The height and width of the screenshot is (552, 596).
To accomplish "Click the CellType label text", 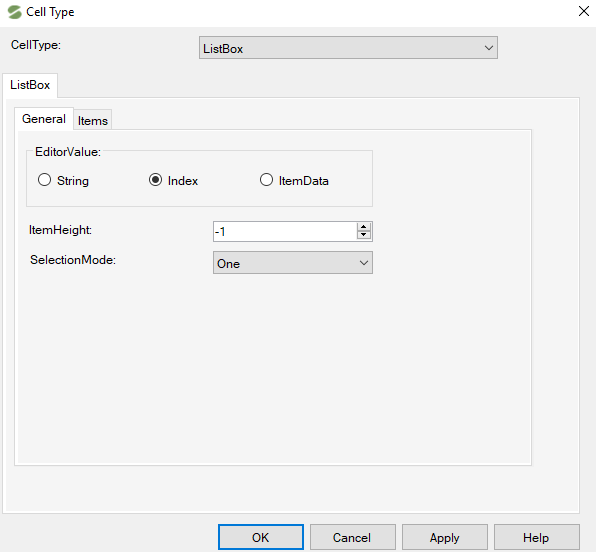I will coord(36,45).
